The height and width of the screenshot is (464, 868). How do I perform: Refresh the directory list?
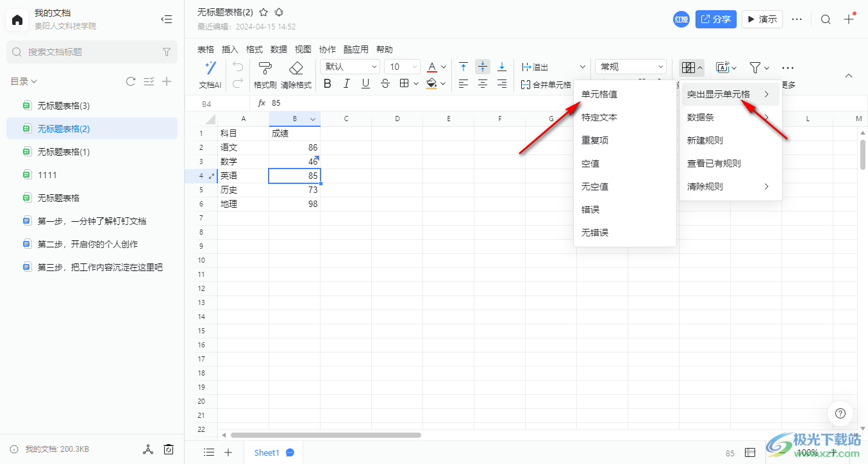click(131, 81)
